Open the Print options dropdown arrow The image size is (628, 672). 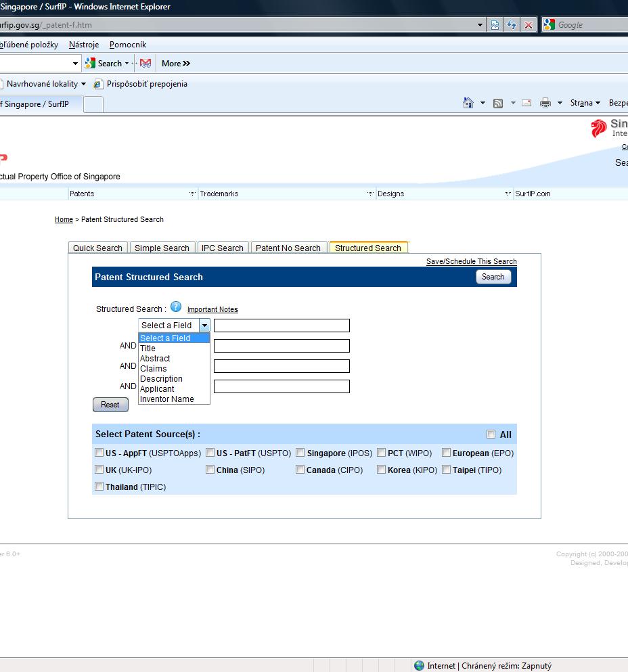[x=560, y=103]
